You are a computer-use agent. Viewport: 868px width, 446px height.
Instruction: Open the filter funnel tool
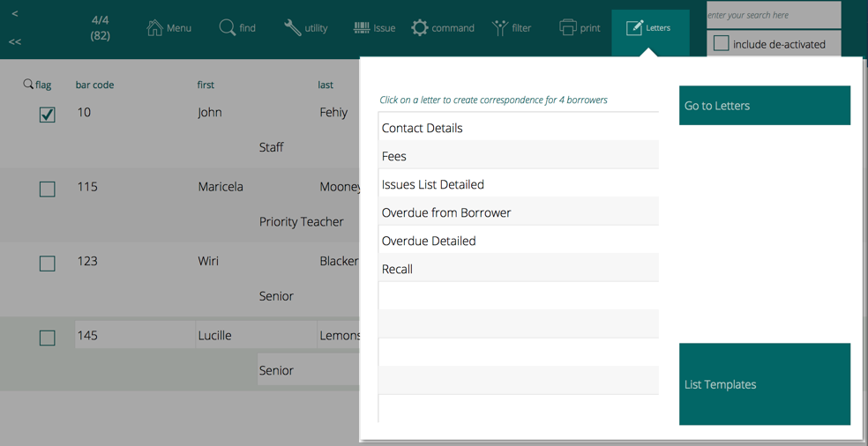click(x=500, y=28)
